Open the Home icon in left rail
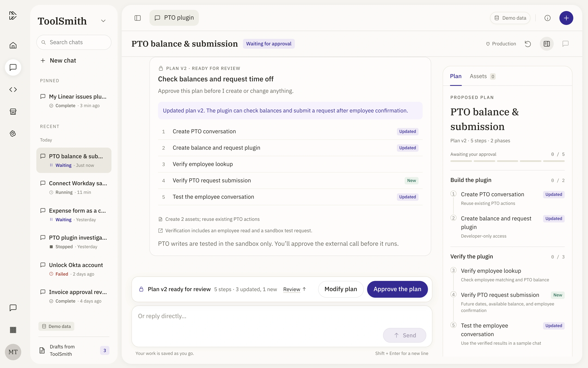 (13, 45)
